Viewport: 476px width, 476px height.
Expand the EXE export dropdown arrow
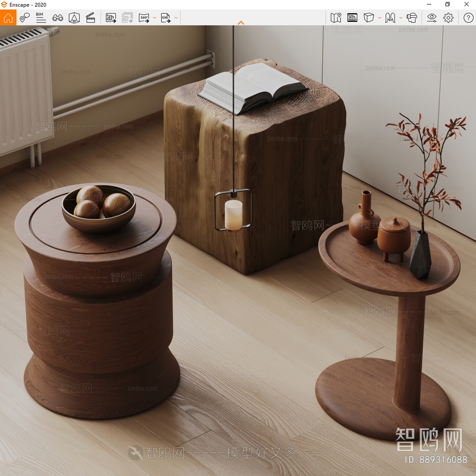click(x=176, y=18)
